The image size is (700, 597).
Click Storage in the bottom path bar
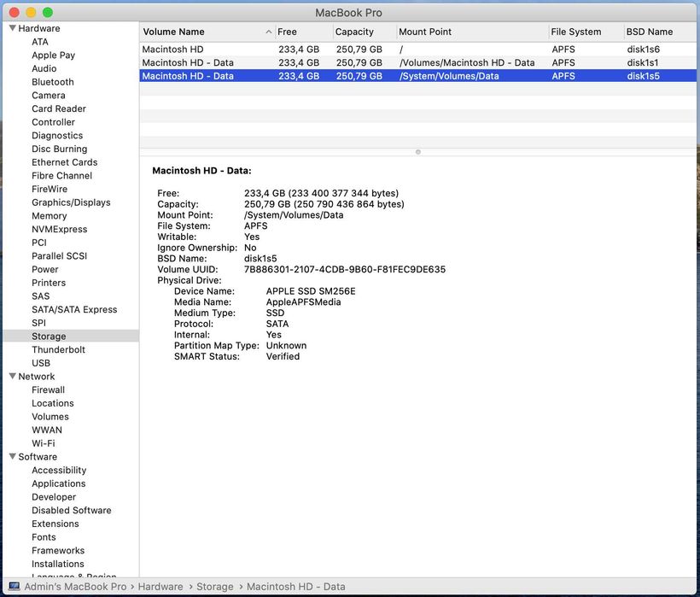pos(215,586)
